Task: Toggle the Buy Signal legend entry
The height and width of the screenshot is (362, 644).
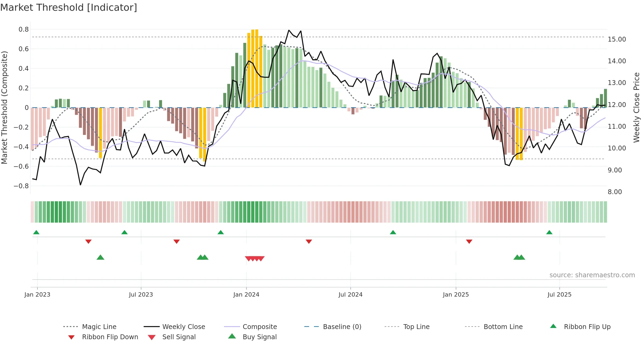Action: [x=252, y=337]
